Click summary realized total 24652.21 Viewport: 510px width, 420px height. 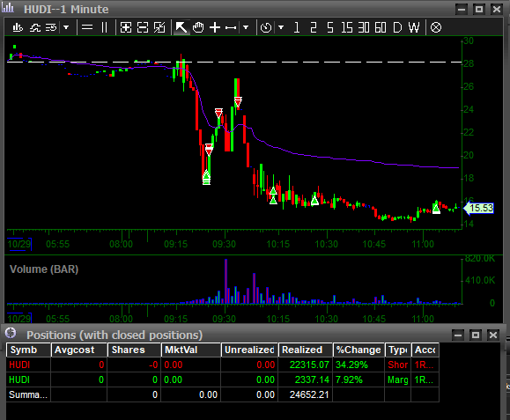tap(309, 394)
